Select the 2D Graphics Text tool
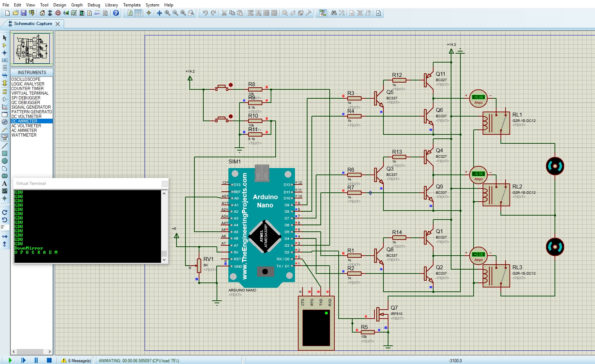 click(x=5, y=183)
